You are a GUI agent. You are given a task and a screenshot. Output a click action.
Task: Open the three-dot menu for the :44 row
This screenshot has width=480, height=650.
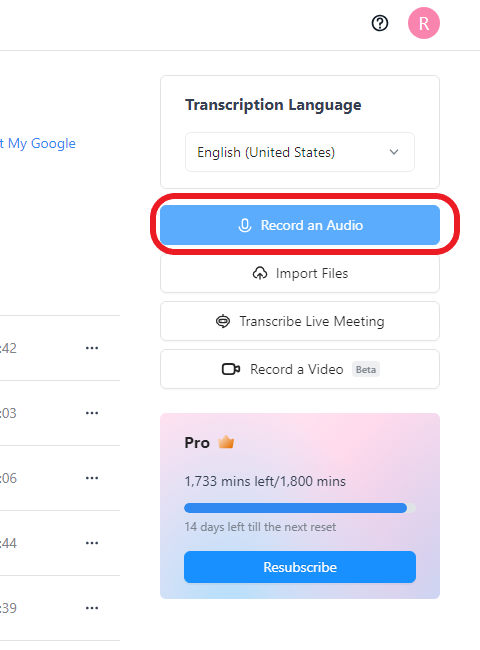coord(92,543)
